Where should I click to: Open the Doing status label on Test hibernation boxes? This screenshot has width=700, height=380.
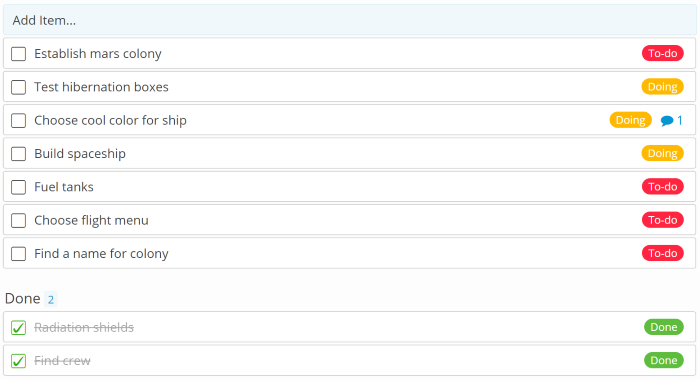(x=662, y=87)
